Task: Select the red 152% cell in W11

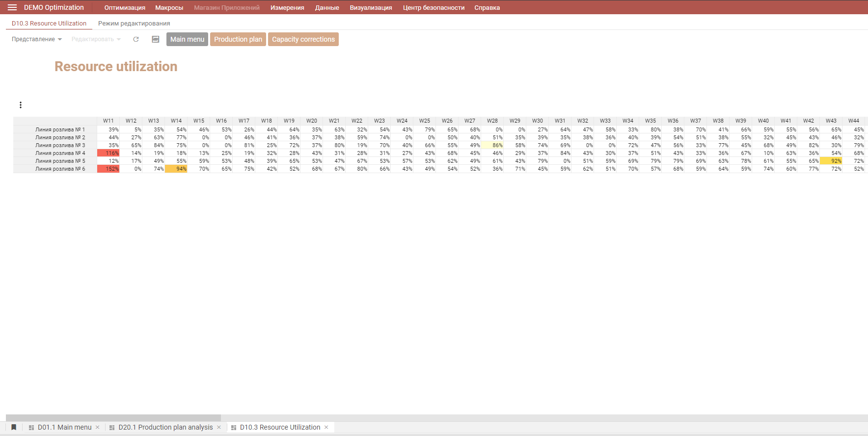Action: tap(108, 169)
